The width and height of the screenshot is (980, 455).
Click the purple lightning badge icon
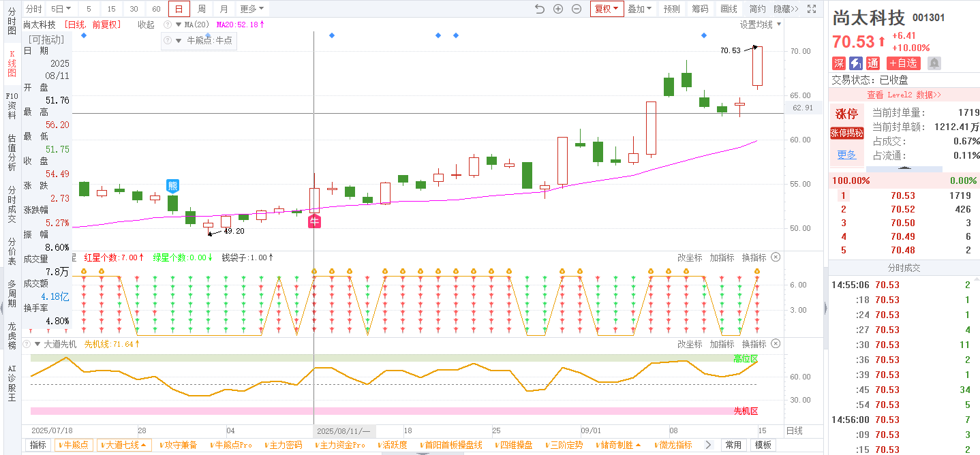pos(856,63)
